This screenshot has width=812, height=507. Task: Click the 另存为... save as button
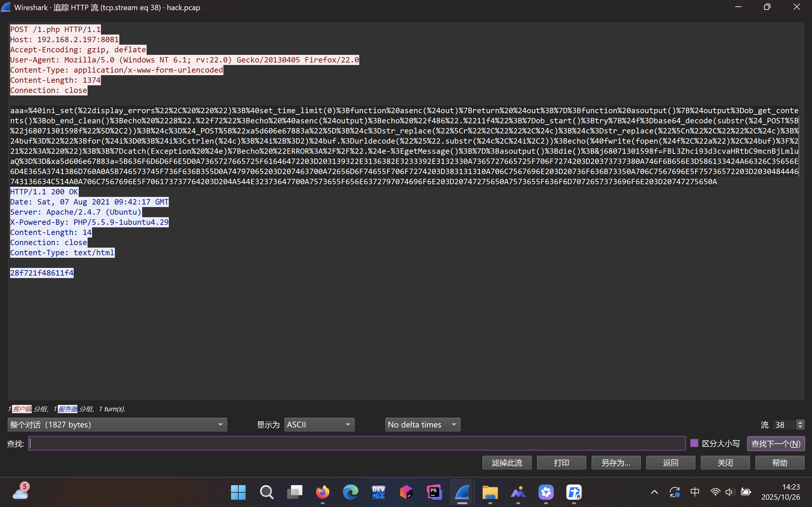(x=616, y=463)
